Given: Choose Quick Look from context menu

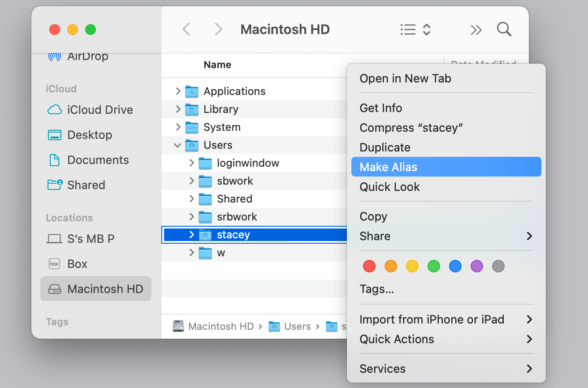Looking at the screenshot, I should (x=446, y=187).
